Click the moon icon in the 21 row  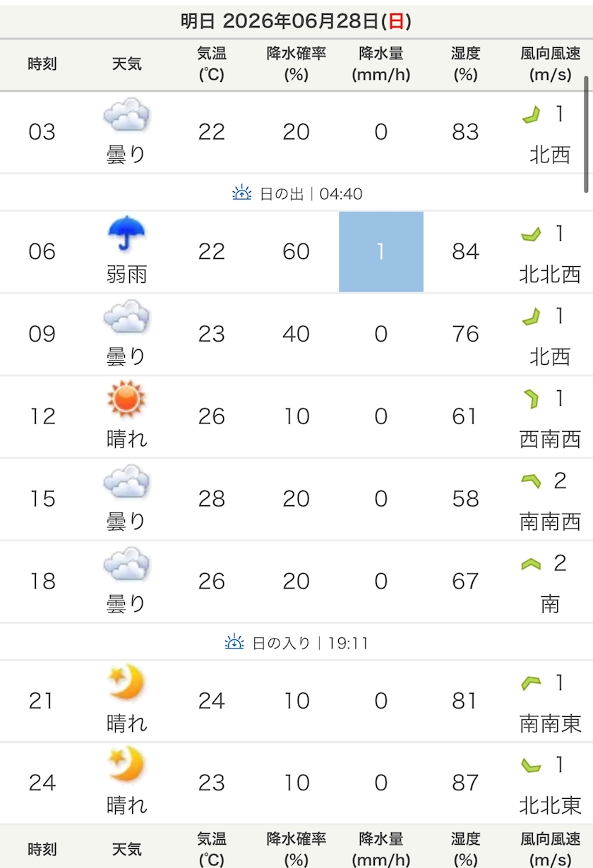pos(126,683)
